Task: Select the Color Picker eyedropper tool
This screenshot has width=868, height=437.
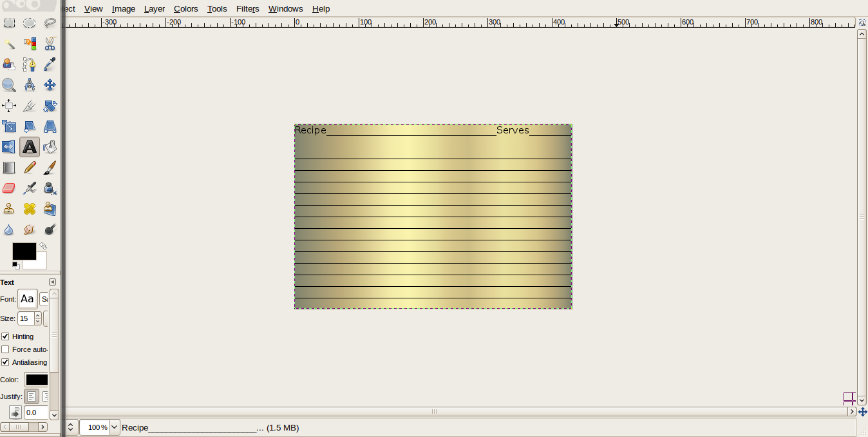Action: tap(50, 64)
